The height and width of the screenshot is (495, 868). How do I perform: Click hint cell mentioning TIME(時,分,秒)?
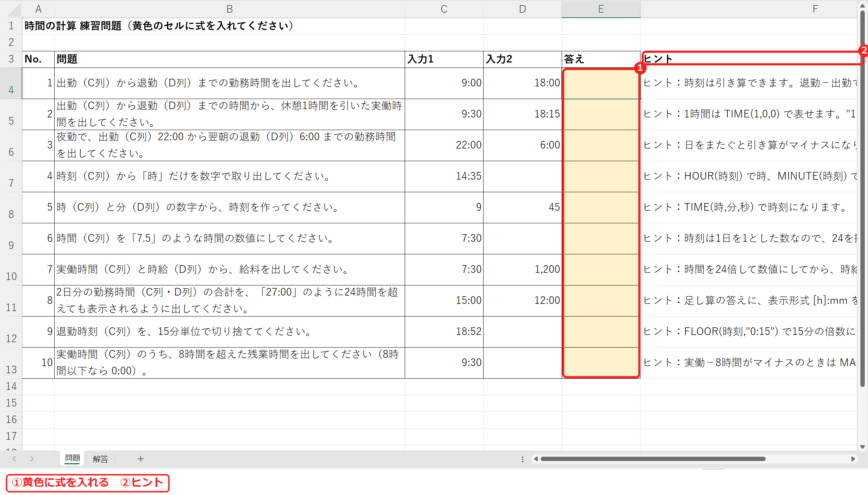[749, 208]
